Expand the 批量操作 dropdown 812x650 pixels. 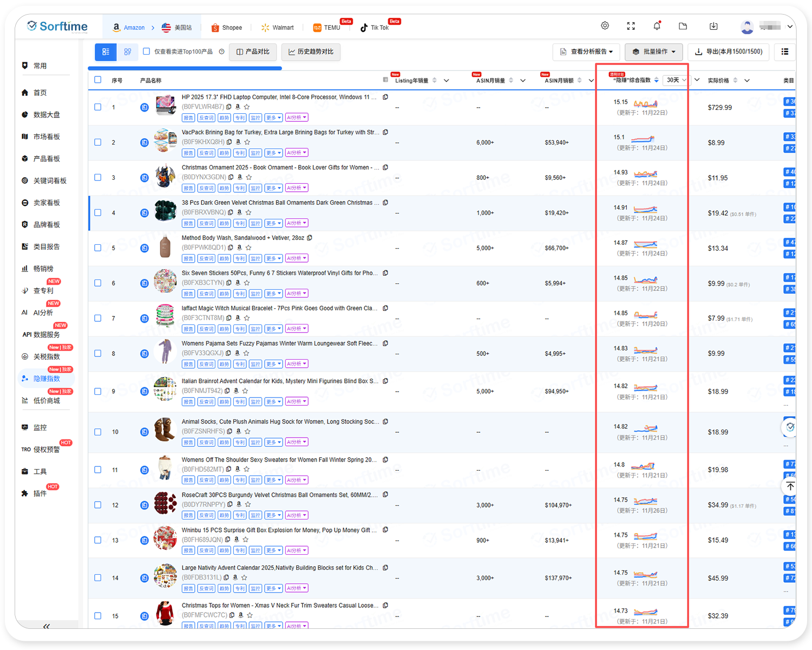coord(653,52)
